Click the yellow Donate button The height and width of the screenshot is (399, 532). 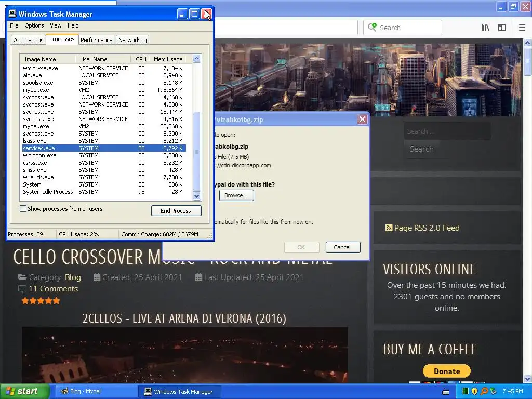coord(446,371)
